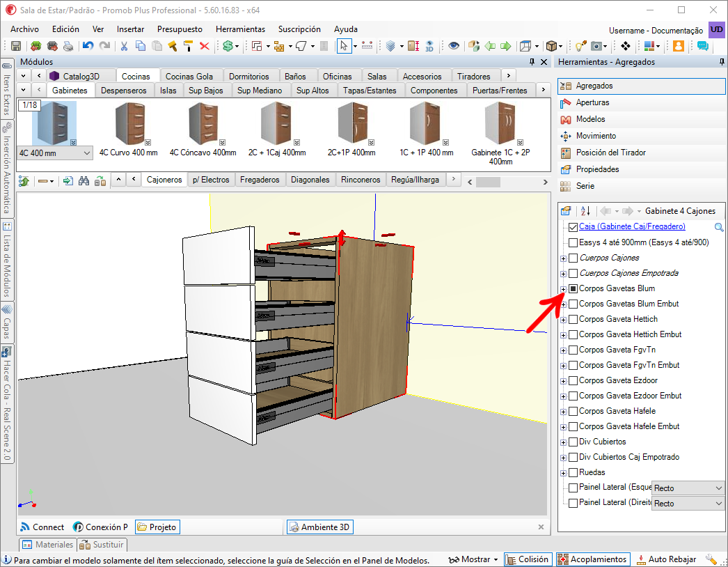
Task: Cut selection with the scissors icon
Action: point(124,46)
